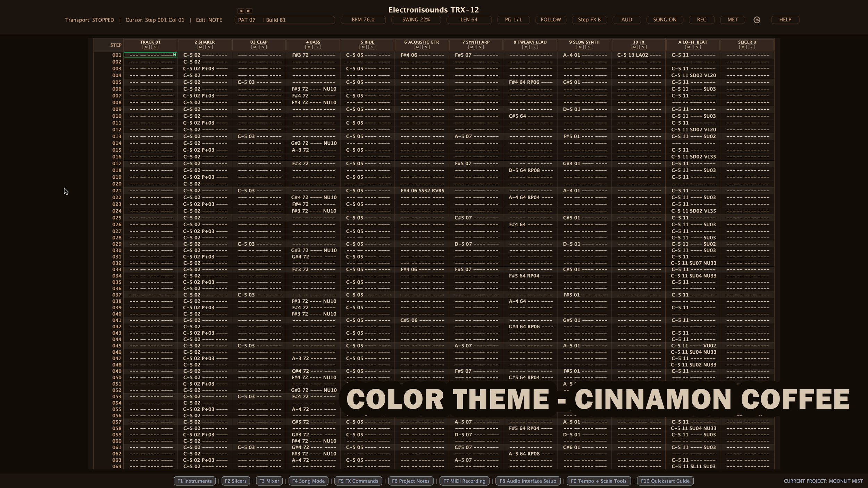Adjust the SWING 22% control
The width and height of the screenshot is (868, 488).
coord(416,20)
